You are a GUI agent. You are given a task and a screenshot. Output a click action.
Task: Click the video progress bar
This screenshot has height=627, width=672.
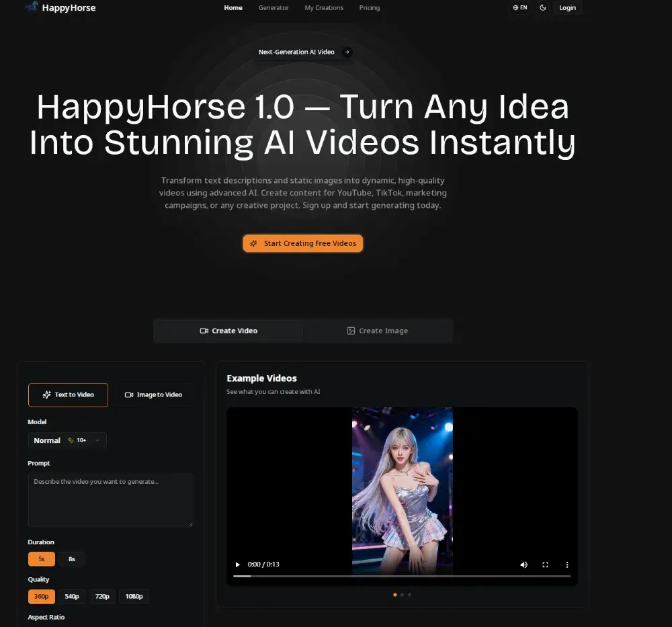tap(402, 576)
